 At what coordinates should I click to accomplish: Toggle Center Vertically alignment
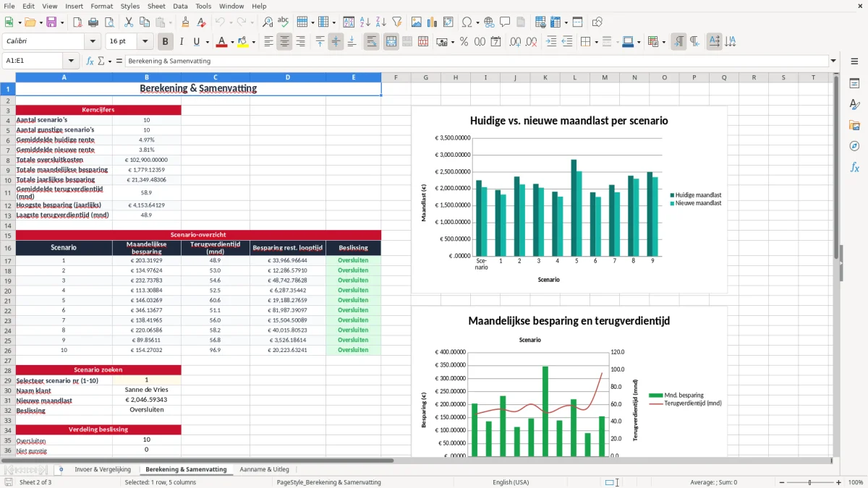[336, 42]
